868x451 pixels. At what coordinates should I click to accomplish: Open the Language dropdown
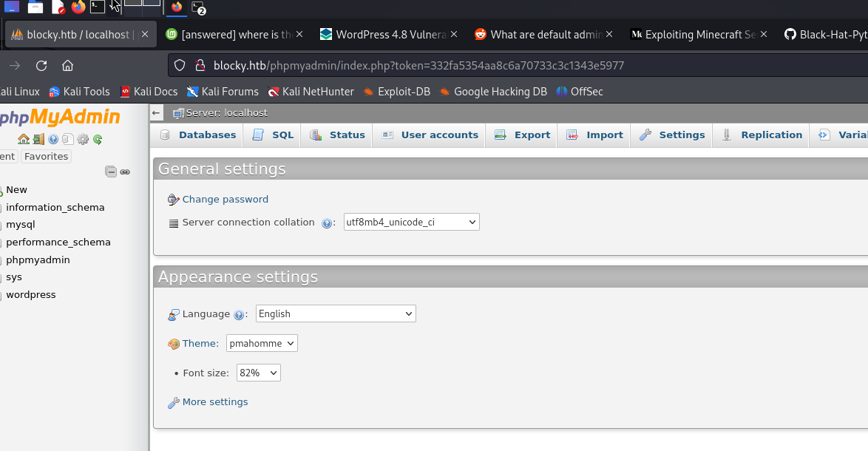point(336,313)
